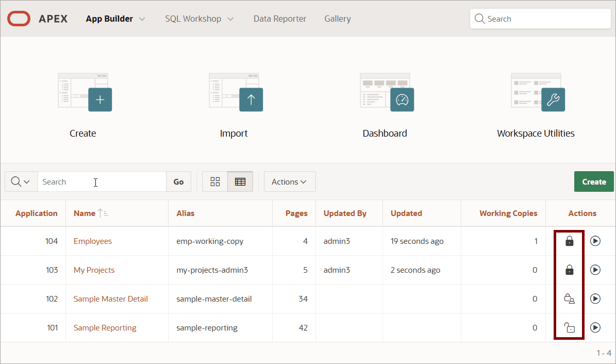Open the Data Reporter tab
This screenshot has height=364, width=616.
[280, 19]
